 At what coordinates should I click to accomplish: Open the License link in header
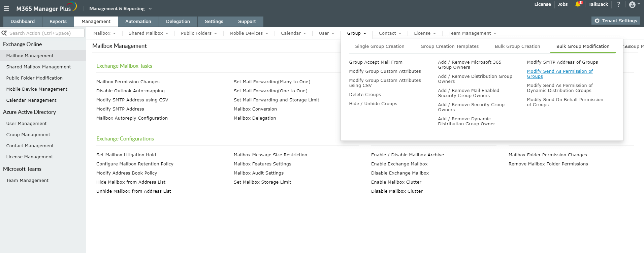tap(543, 4)
